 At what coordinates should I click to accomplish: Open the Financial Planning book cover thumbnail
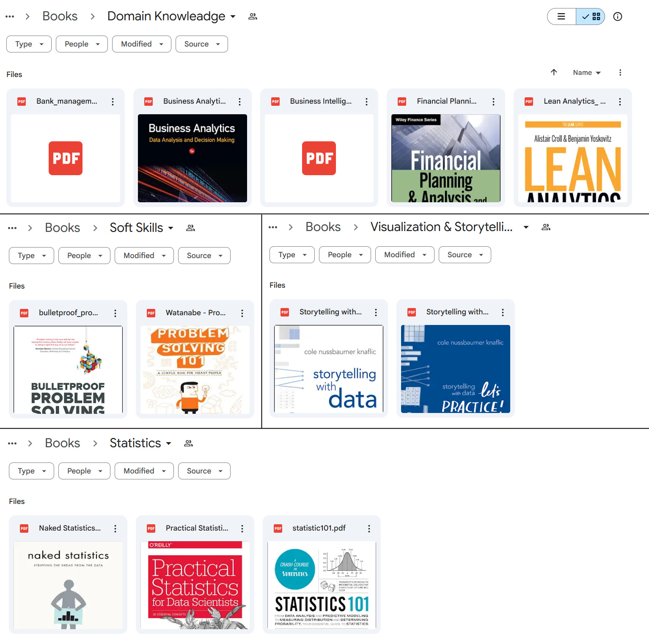(x=446, y=158)
